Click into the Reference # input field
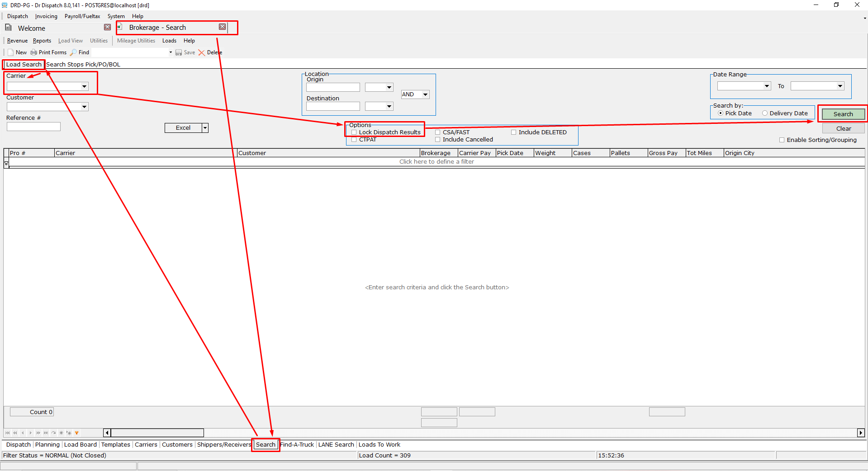Viewport: 868px width, 471px height. click(x=33, y=127)
